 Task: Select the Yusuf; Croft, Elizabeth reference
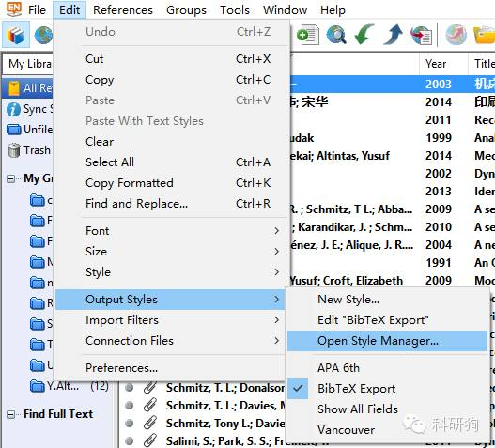(x=393, y=281)
